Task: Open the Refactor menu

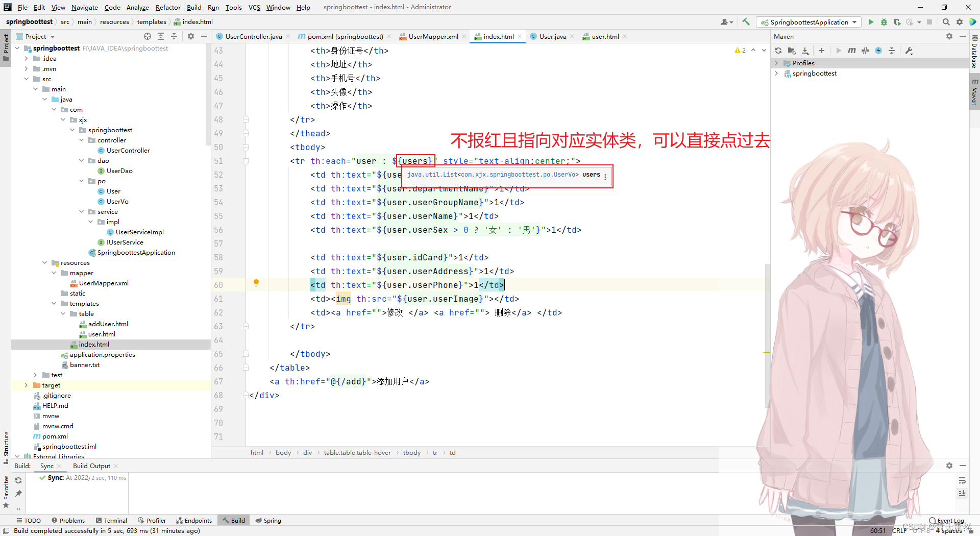Action: coord(168,7)
